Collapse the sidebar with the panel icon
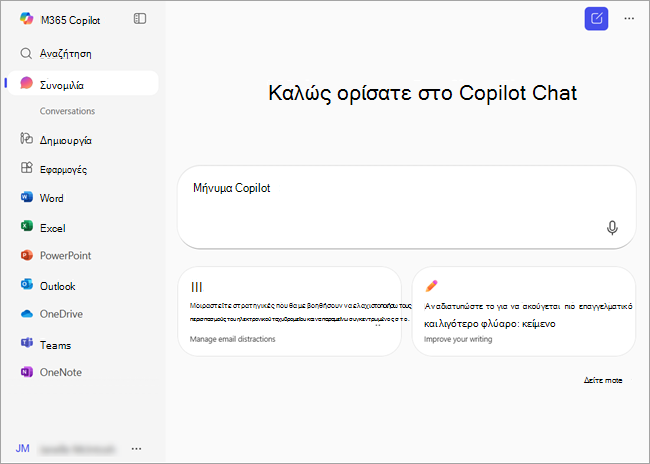Image resolution: width=650 pixels, height=464 pixels. pyautogui.click(x=140, y=19)
